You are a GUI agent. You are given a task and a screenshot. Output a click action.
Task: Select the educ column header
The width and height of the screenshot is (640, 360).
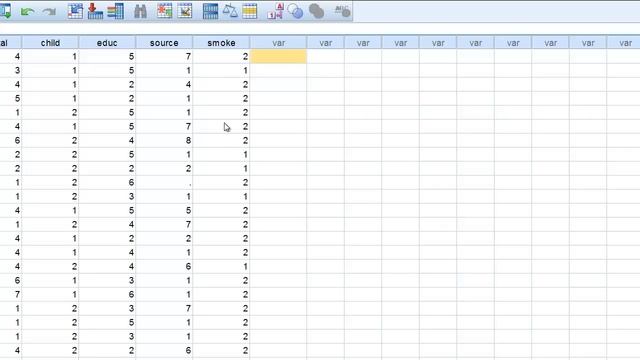[107, 43]
